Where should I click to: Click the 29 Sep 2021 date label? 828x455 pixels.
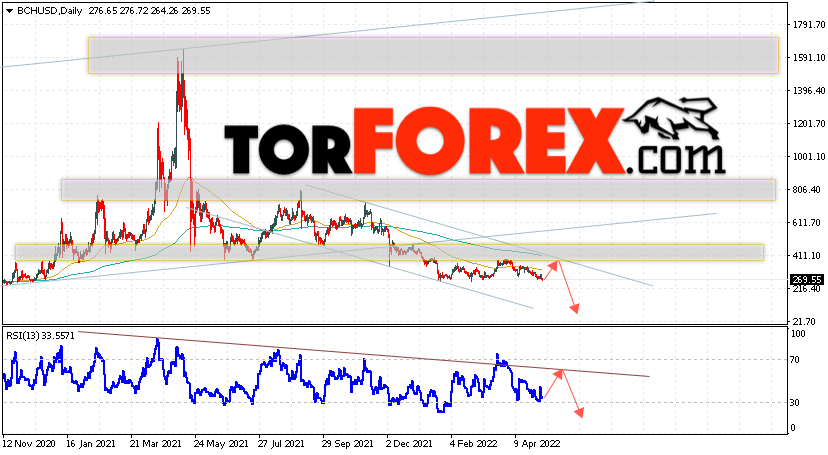point(347,444)
